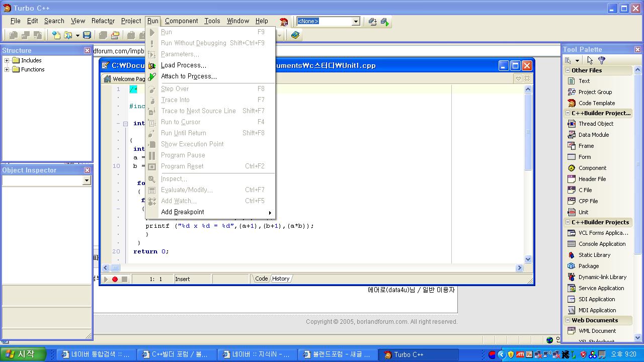Image resolution: width=644 pixels, height=362 pixels.
Task: Collapse the Web Documents category
Action: coord(568,320)
